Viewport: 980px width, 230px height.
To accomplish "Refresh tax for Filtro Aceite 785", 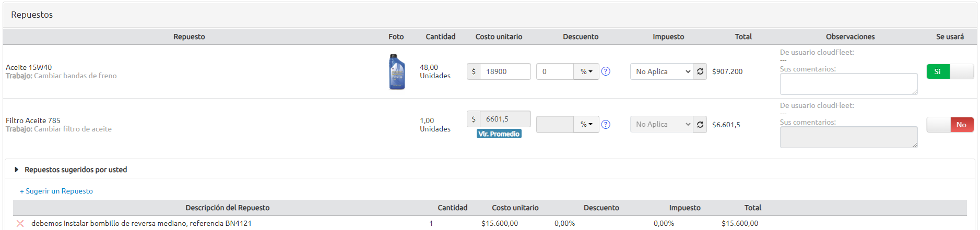I will [x=700, y=125].
